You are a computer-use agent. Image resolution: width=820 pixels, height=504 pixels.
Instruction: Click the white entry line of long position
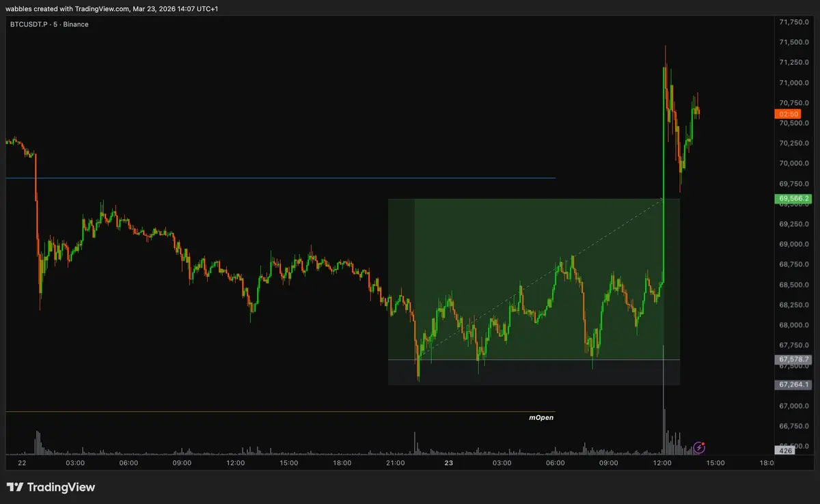pyautogui.click(x=534, y=359)
